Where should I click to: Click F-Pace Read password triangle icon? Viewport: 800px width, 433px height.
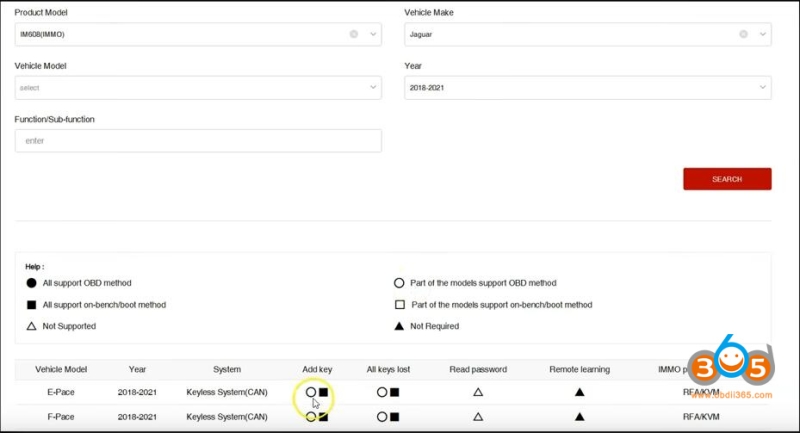click(x=478, y=417)
